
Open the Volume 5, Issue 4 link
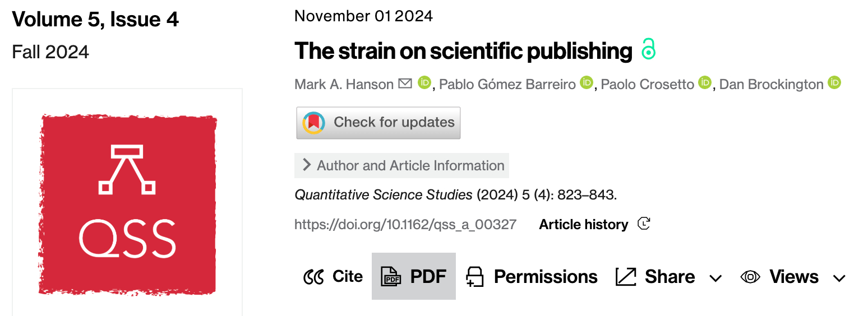[x=95, y=20]
